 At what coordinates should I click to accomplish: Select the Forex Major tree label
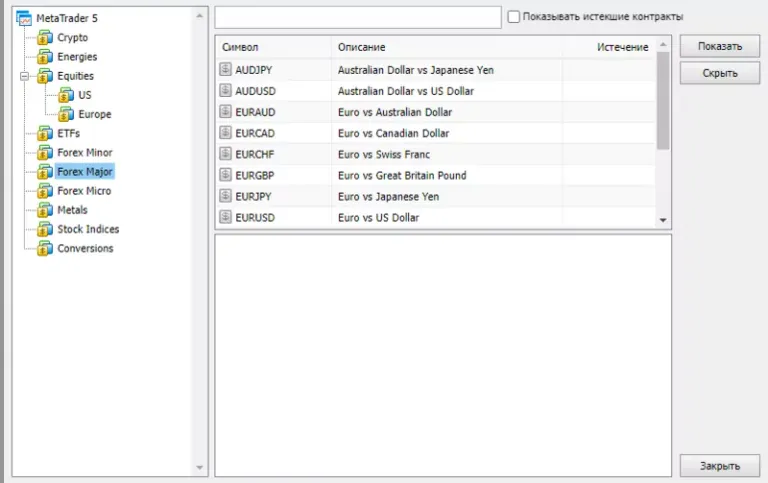[85, 171]
